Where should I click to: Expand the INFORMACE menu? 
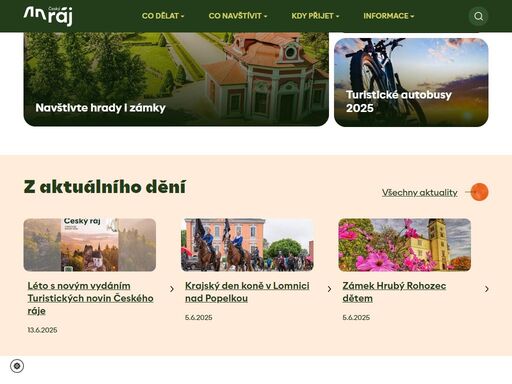(389, 16)
